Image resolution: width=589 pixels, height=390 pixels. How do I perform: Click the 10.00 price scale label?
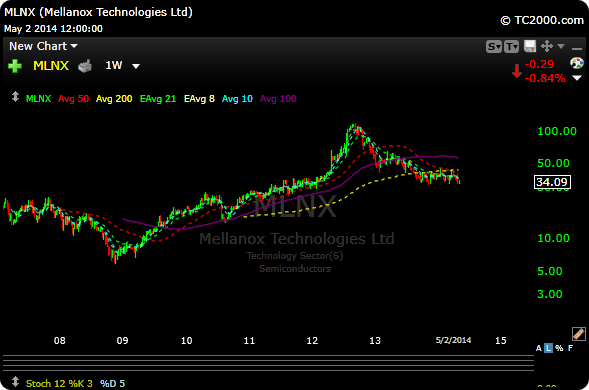click(x=553, y=238)
